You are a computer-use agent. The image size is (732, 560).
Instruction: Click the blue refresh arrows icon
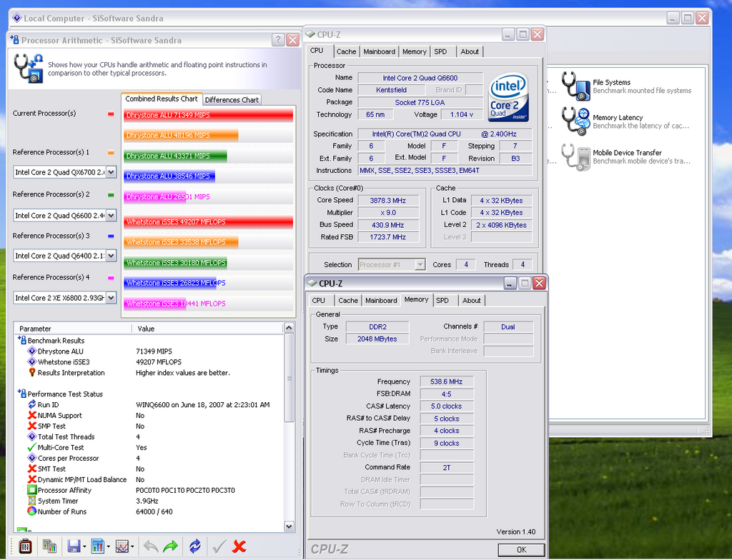coord(194,546)
